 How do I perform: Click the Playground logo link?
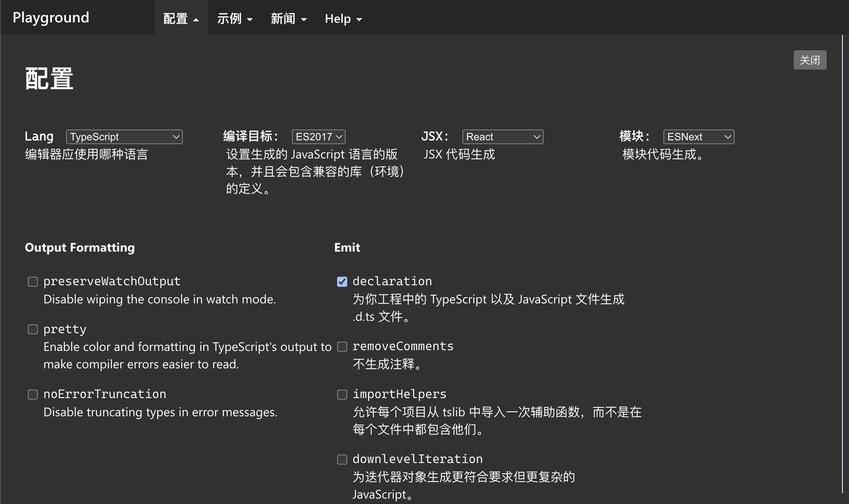tap(51, 17)
